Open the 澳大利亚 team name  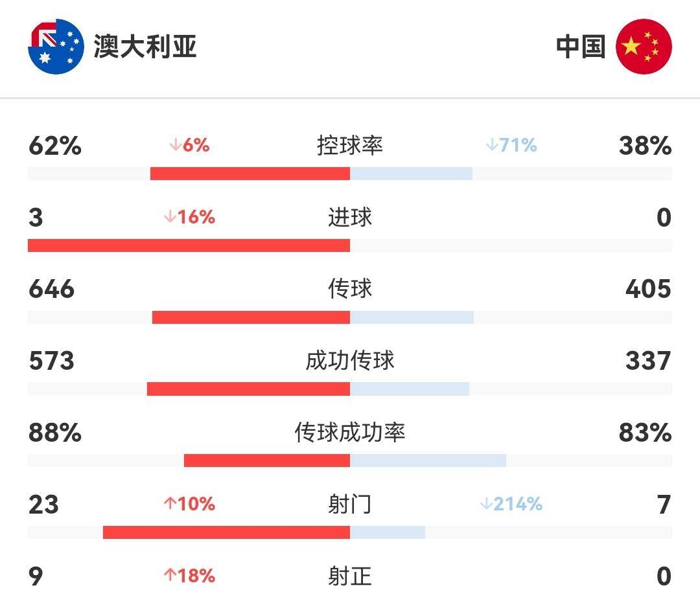(x=145, y=47)
